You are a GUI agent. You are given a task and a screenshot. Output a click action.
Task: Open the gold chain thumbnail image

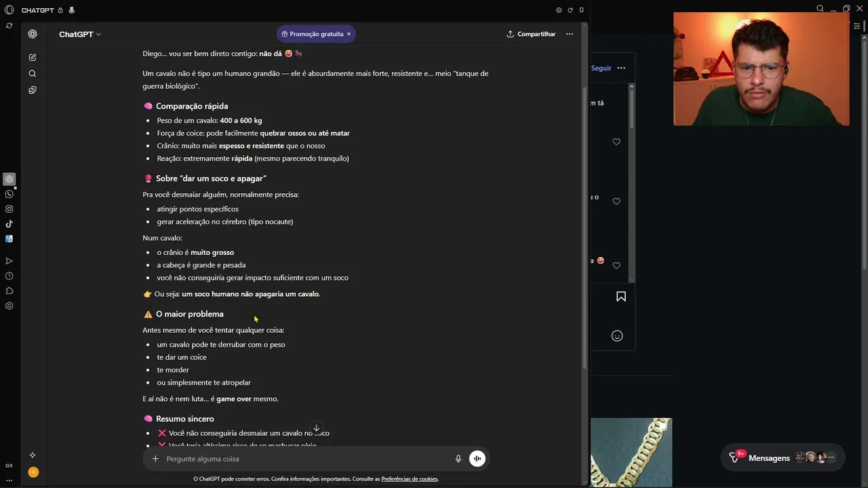[631, 452]
